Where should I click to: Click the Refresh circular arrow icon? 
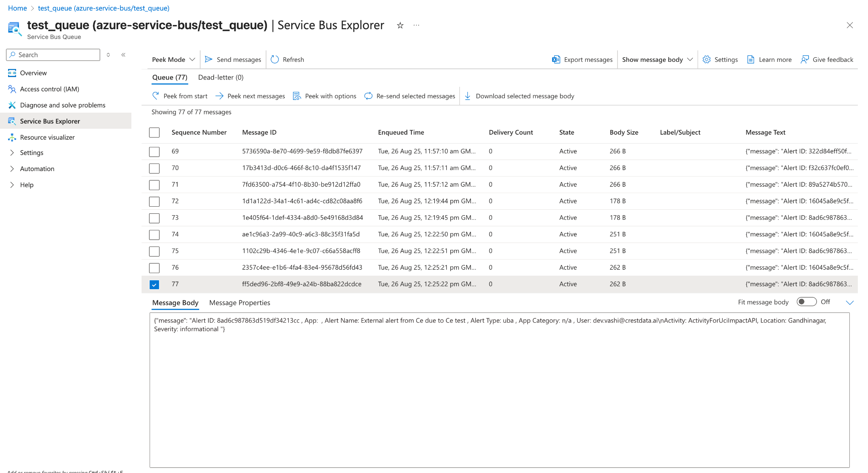click(x=275, y=59)
